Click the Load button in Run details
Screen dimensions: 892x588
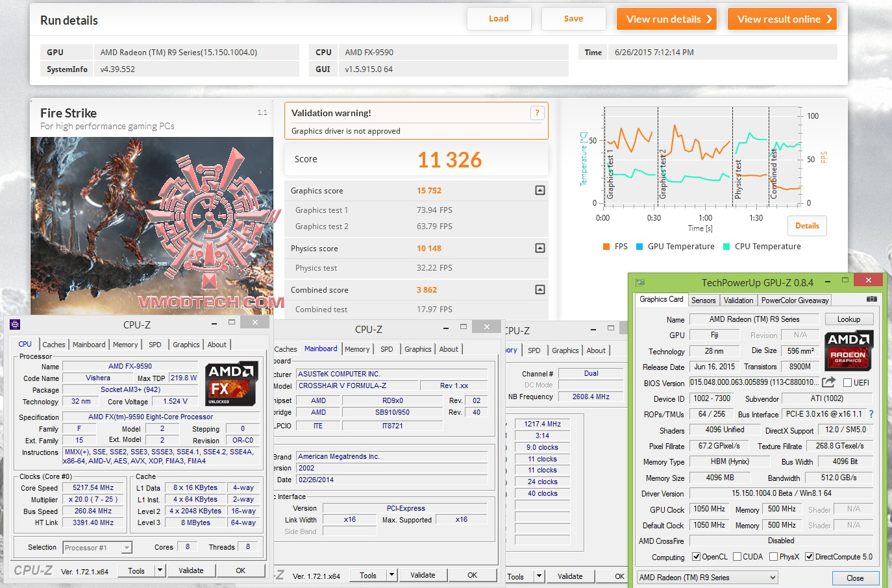tap(499, 19)
